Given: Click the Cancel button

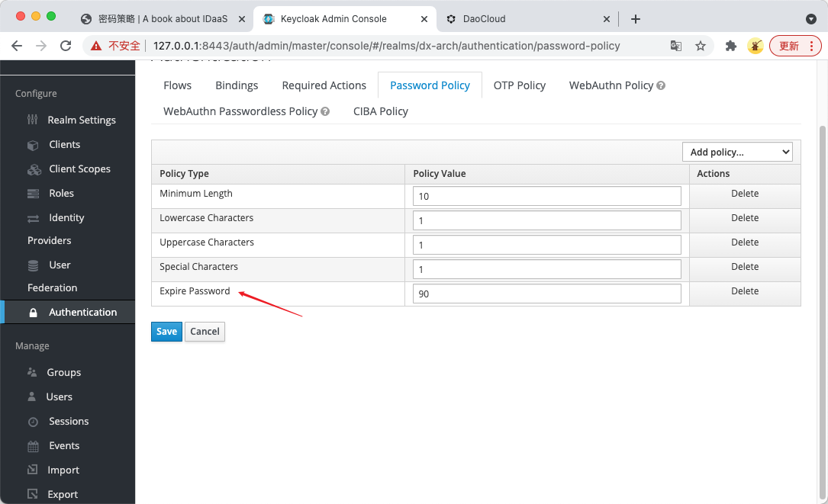Looking at the screenshot, I should (205, 332).
